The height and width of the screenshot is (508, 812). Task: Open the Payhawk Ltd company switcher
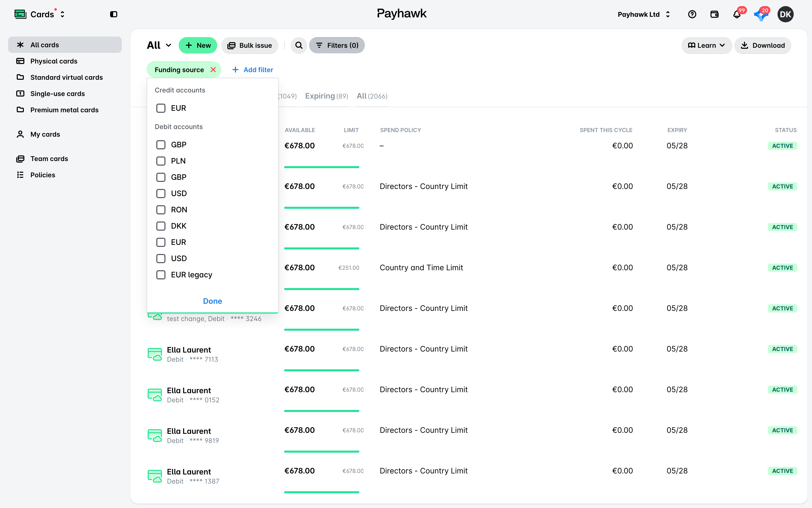coord(644,14)
